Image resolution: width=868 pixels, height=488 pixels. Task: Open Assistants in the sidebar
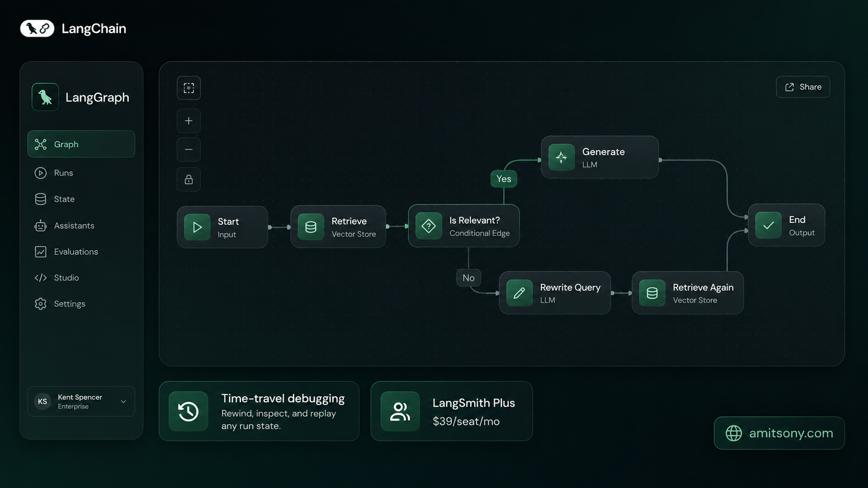[x=81, y=226]
